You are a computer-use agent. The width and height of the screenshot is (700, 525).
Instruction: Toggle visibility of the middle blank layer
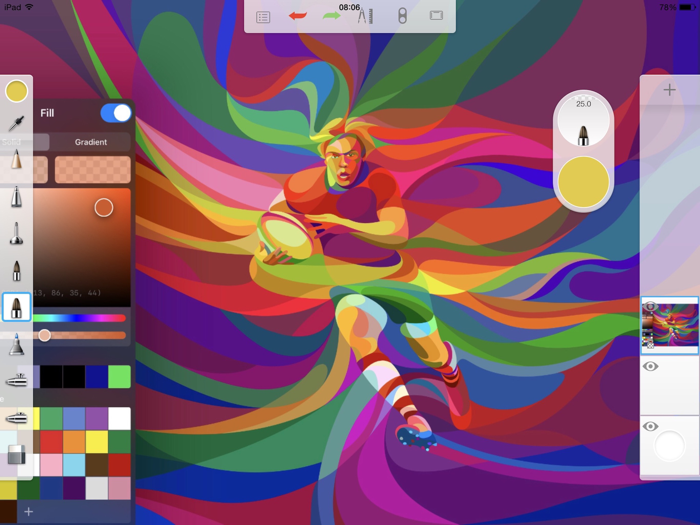coord(650,367)
